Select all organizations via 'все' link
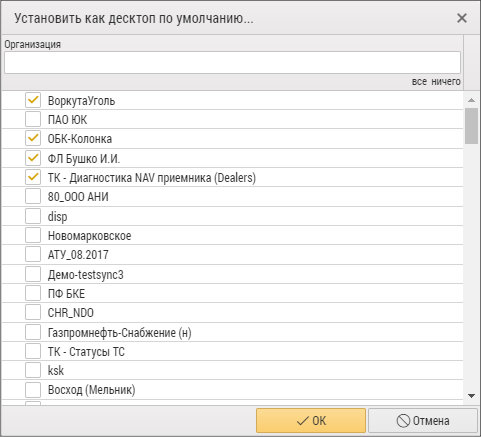 point(419,81)
